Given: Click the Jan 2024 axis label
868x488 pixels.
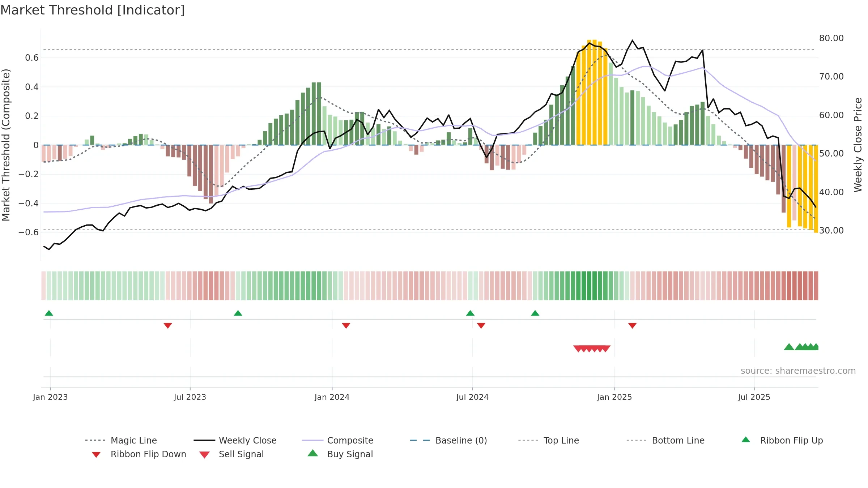Looking at the screenshot, I should [332, 397].
